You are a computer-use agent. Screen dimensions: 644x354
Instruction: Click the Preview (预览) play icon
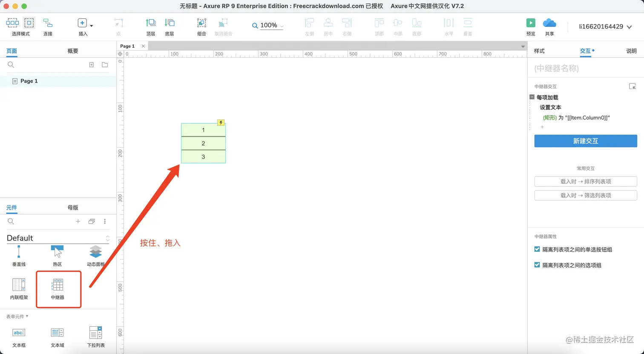click(531, 23)
